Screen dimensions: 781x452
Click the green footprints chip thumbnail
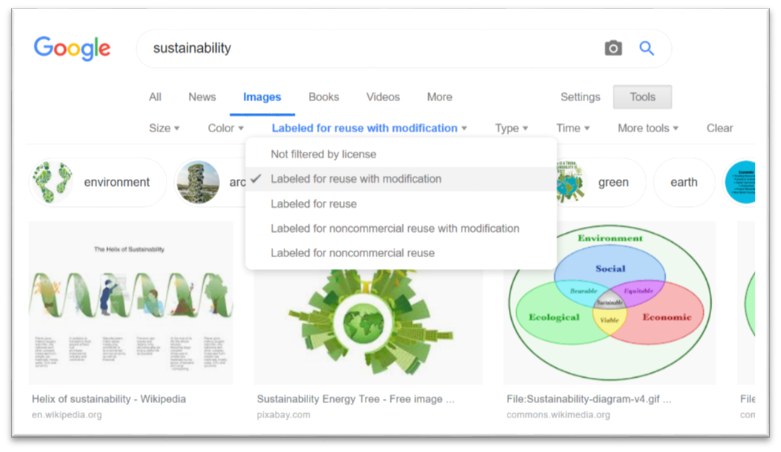click(x=52, y=182)
